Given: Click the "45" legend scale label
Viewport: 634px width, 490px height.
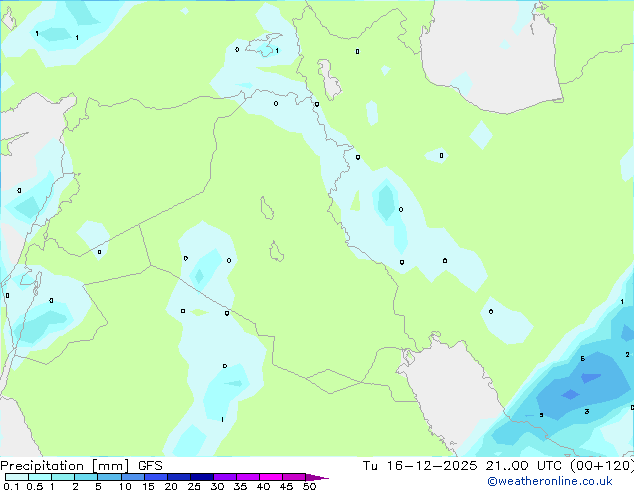Looking at the screenshot, I should tap(286, 486).
